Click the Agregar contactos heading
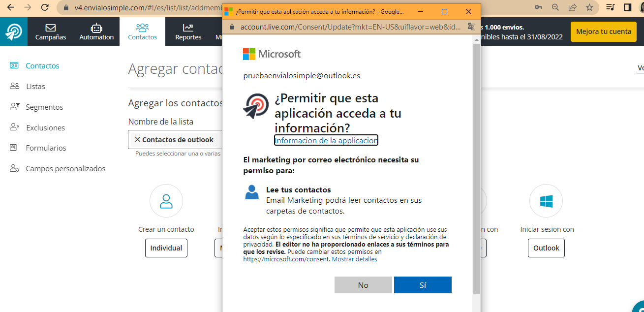This screenshot has width=644, height=312. (176, 69)
